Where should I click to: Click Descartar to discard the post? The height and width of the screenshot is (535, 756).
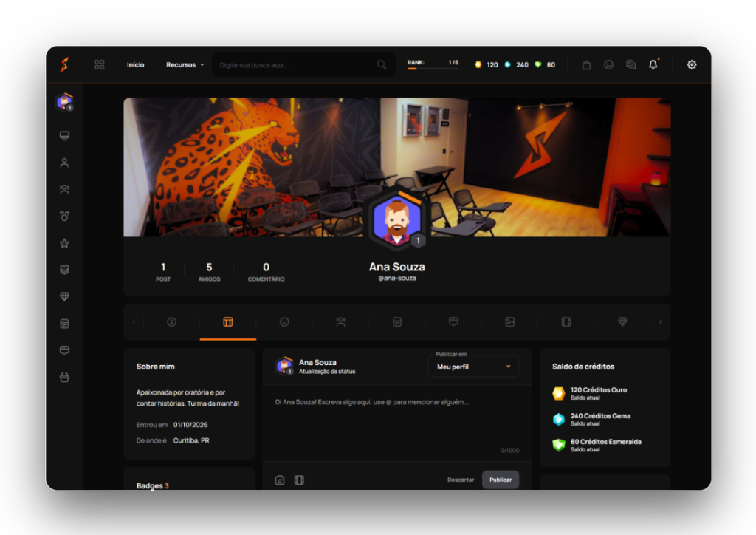(461, 480)
